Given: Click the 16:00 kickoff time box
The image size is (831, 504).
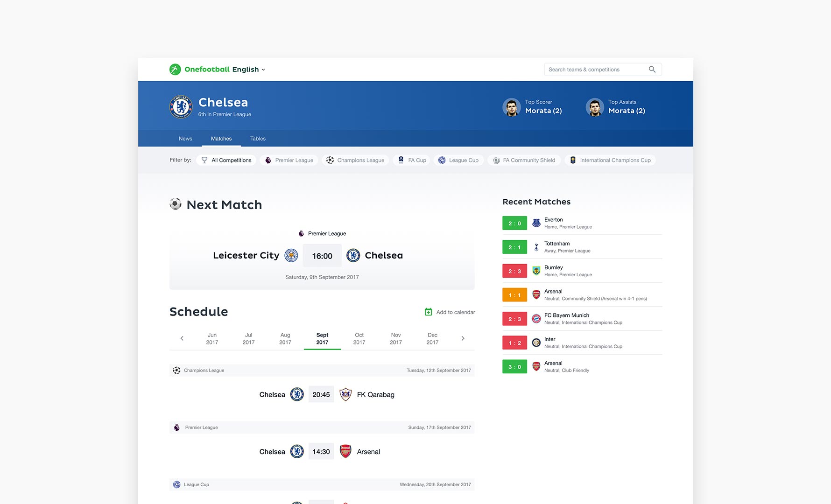Looking at the screenshot, I should click(x=322, y=256).
